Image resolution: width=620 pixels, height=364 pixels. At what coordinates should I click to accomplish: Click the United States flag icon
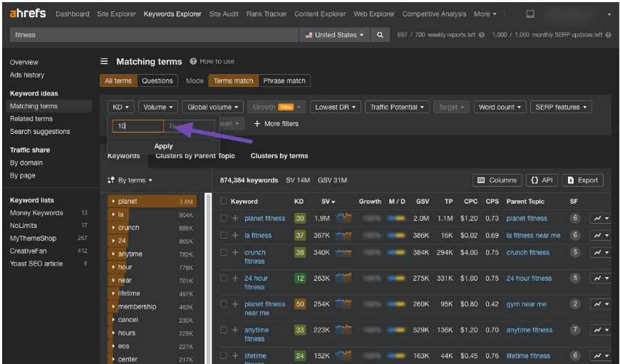click(309, 35)
